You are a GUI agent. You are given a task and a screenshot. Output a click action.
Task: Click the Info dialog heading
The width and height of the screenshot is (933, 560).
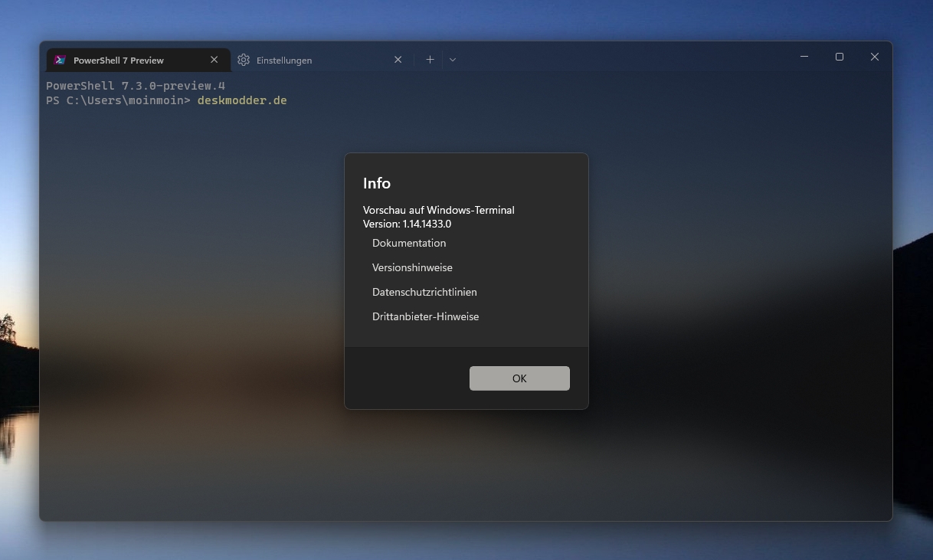(377, 183)
